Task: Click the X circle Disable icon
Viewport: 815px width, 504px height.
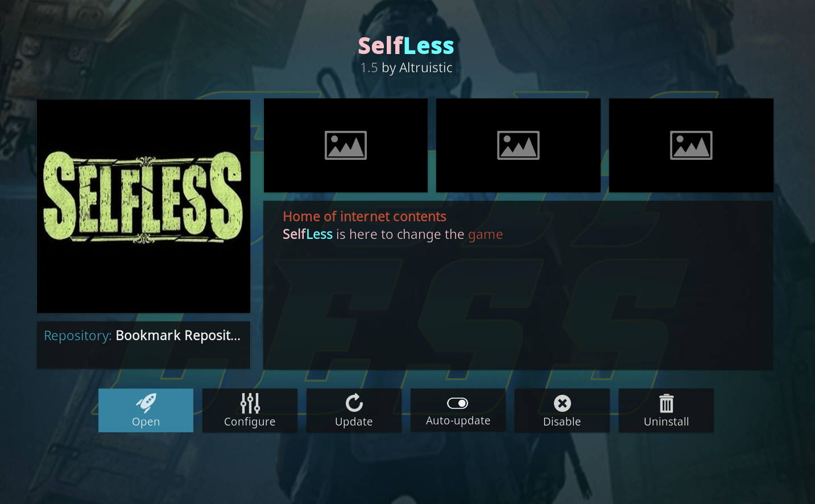Action: tap(562, 403)
